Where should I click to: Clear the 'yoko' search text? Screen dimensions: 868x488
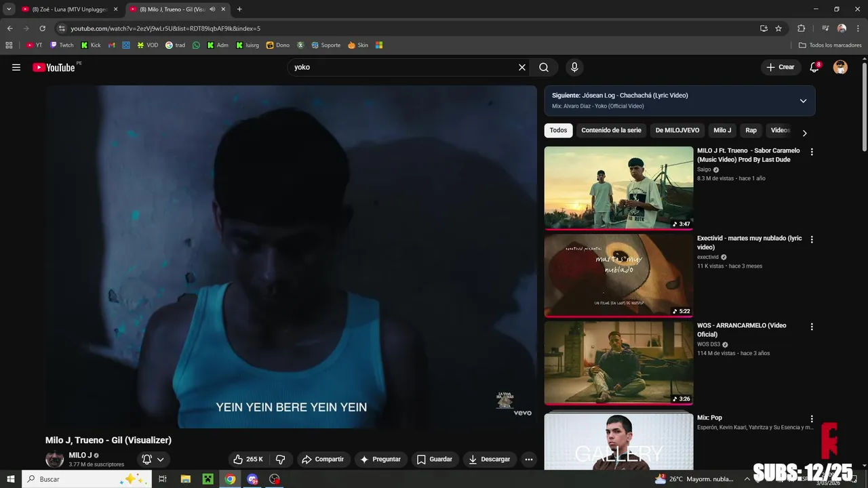click(522, 67)
